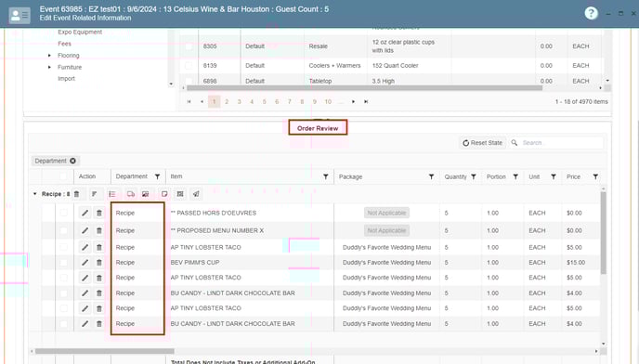Image resolution: width=639 pixels, height=364 pixels.
Task: Select checkbox for item 8305 plastic cups
Action: [189, 46]
